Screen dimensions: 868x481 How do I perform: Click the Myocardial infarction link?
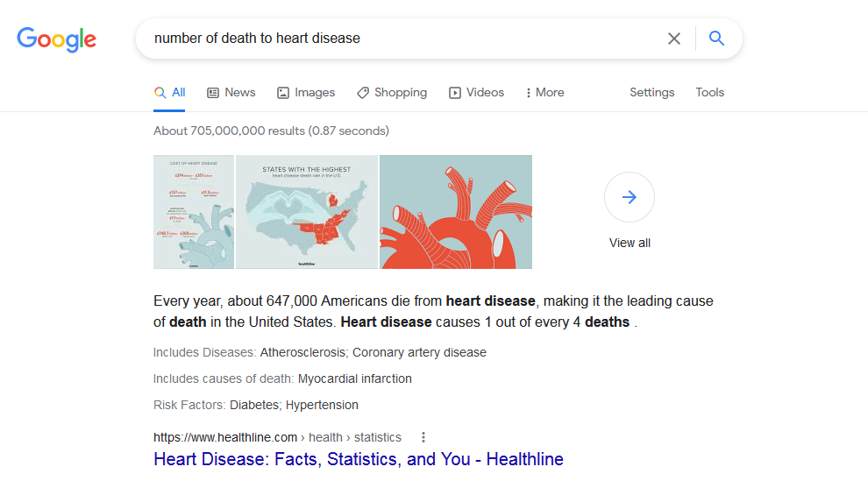[354, 378]
